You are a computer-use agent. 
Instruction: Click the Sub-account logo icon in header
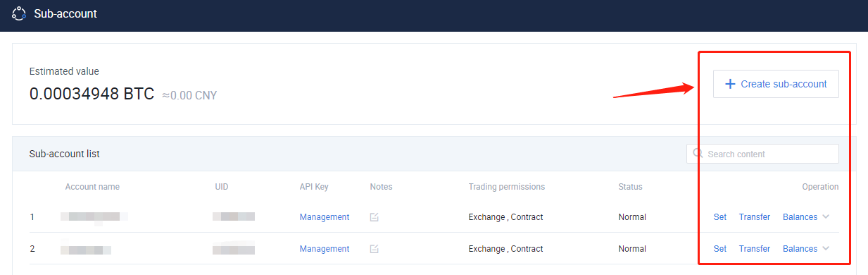point(19,13)
